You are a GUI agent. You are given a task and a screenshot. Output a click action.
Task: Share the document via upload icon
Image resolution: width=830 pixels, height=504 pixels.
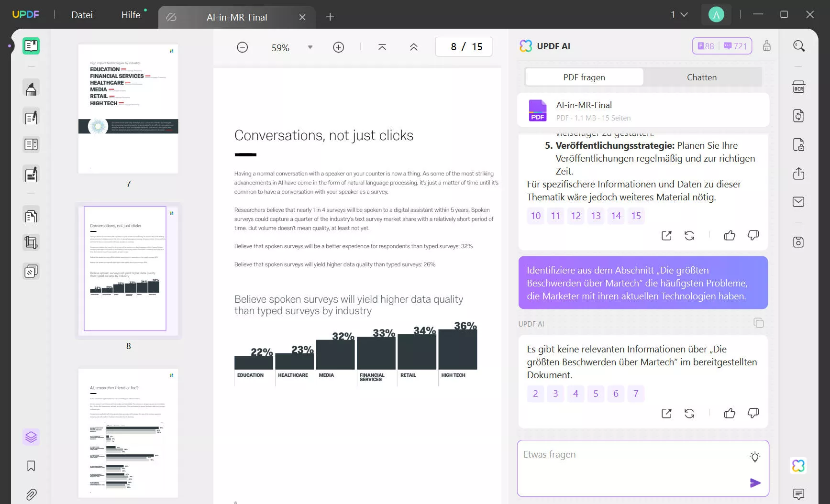coord(799,173)
